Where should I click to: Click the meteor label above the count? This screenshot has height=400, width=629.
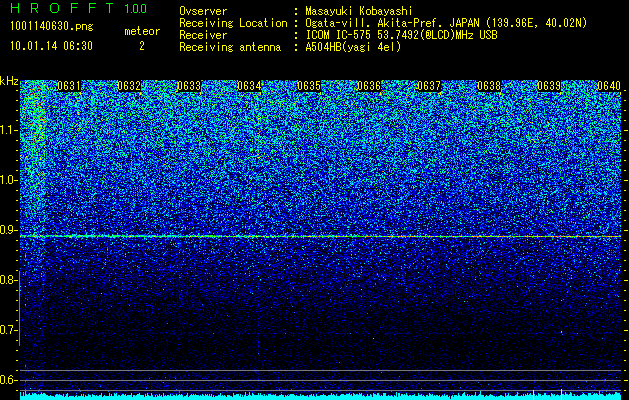[142, 31]
